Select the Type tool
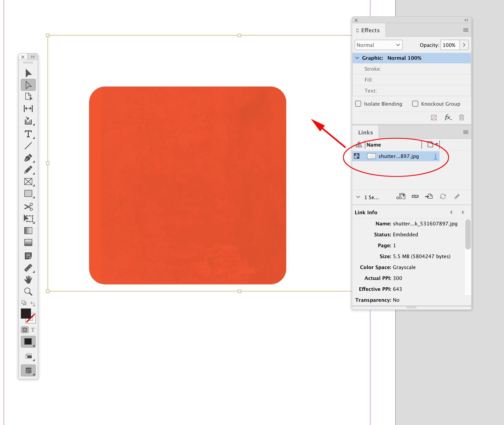504x425 pixels. 28,134
